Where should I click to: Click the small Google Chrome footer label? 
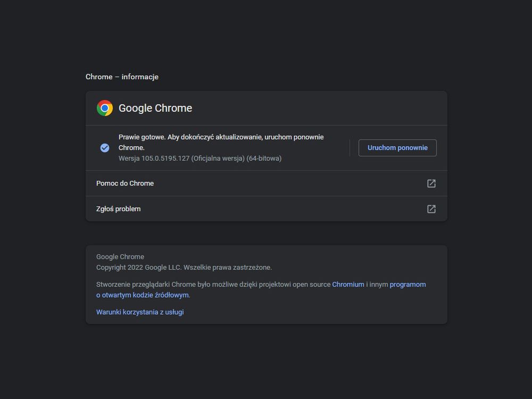click(x=120, y=257)
